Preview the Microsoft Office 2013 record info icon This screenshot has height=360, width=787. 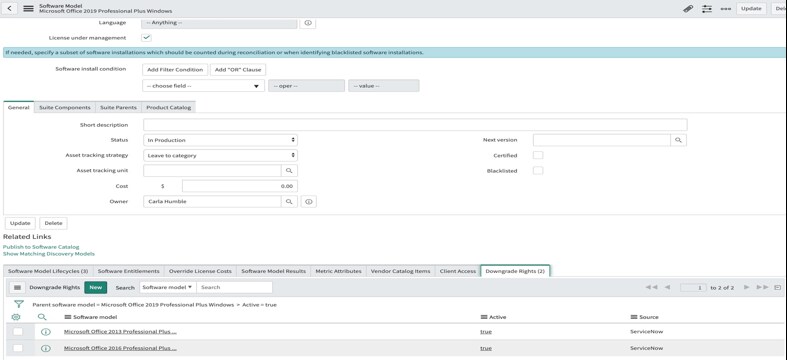(46, 332)
